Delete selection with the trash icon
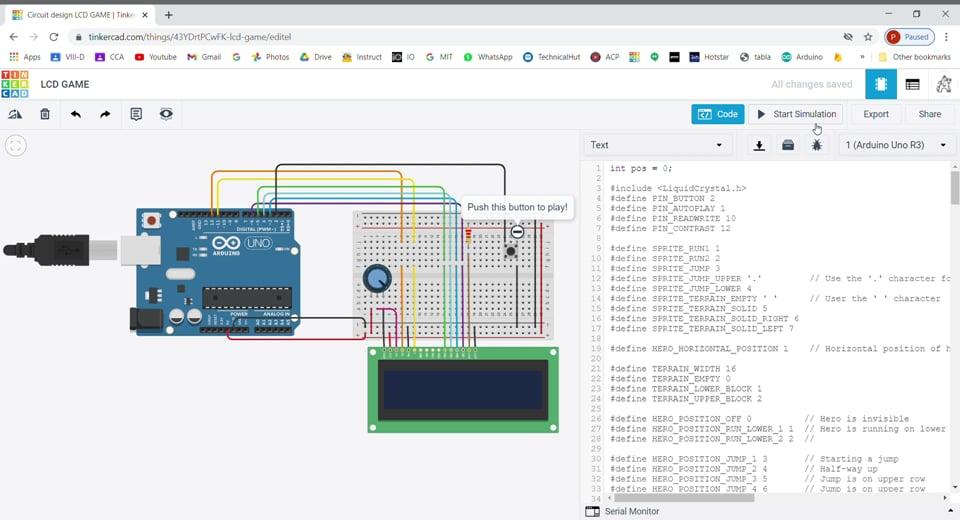Image resolution: width=960 pixels, height=520 pixels. click(x=45, y=115)
